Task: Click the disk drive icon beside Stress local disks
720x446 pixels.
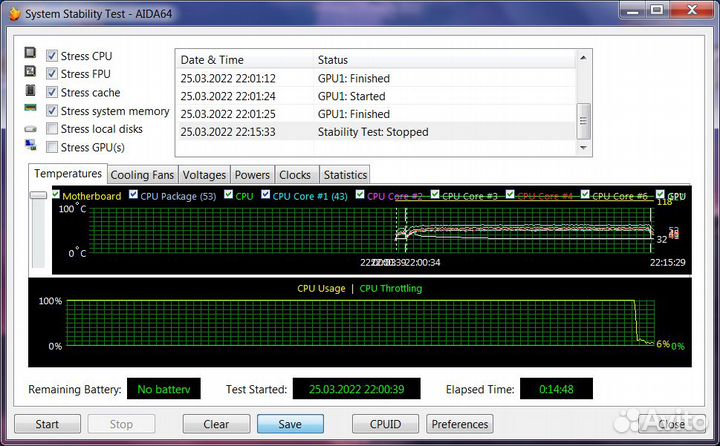Action: [30, 129]
